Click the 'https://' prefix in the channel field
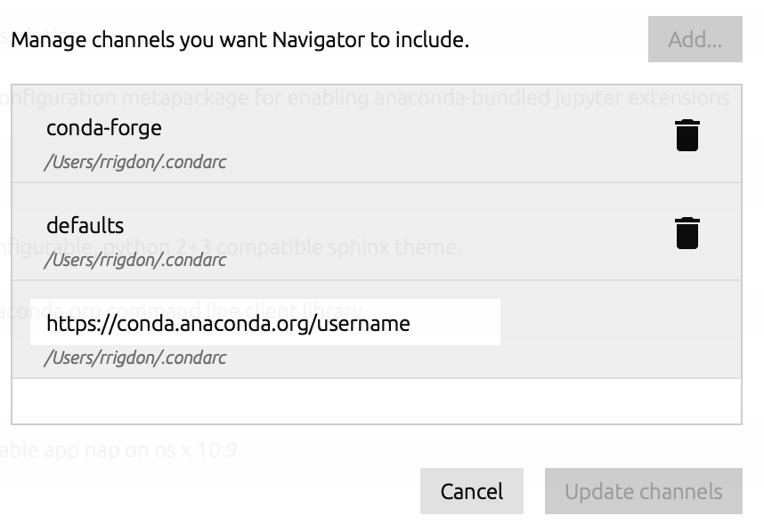 (81, 324)
